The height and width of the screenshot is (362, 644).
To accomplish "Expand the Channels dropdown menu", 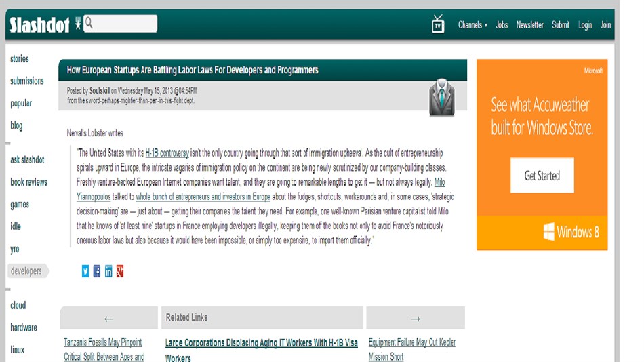I will (472, 25).
